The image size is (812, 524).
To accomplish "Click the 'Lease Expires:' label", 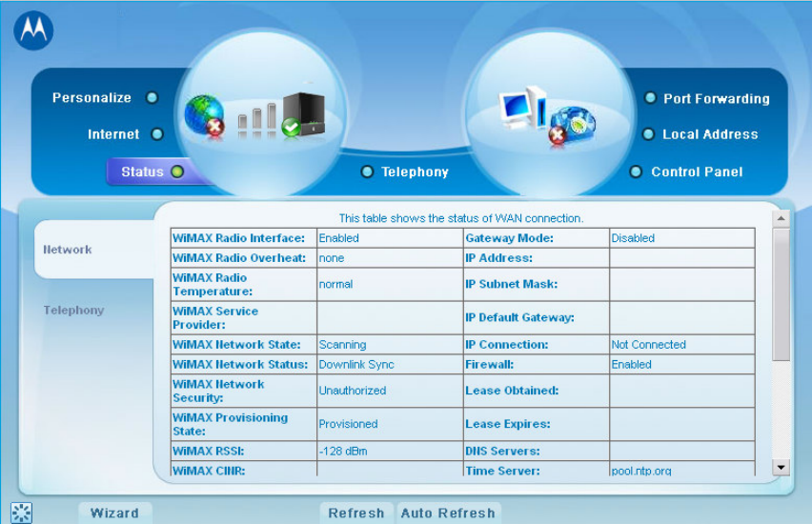I will (x=507, y=424).
